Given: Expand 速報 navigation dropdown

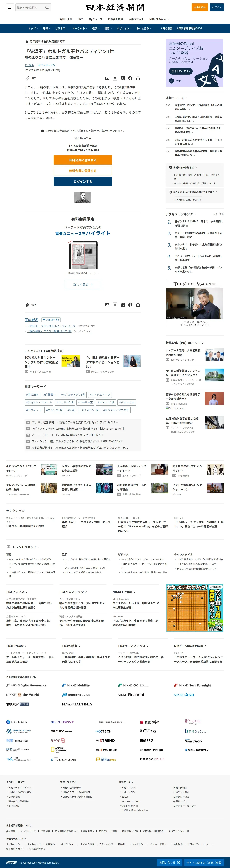Looking at the screenshot, I should [x=46, y=28].
